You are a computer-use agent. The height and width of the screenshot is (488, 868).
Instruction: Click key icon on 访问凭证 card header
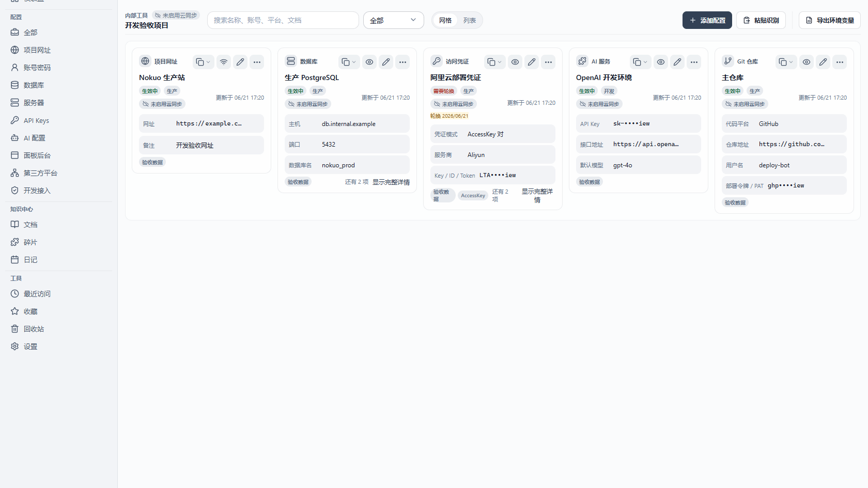(437, 61)
